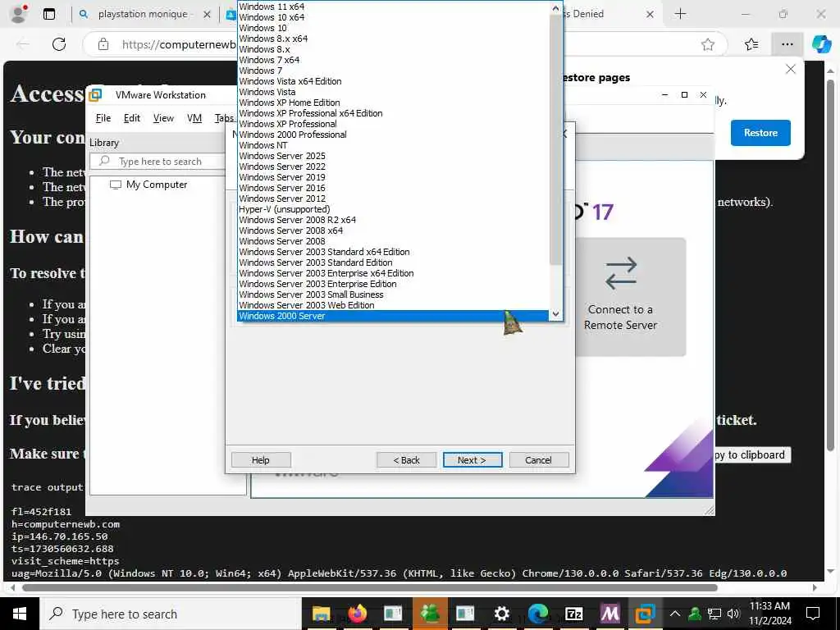This screenshot has width=840, height=630.
Task: Click Next in the wizard
Action: 472,459
